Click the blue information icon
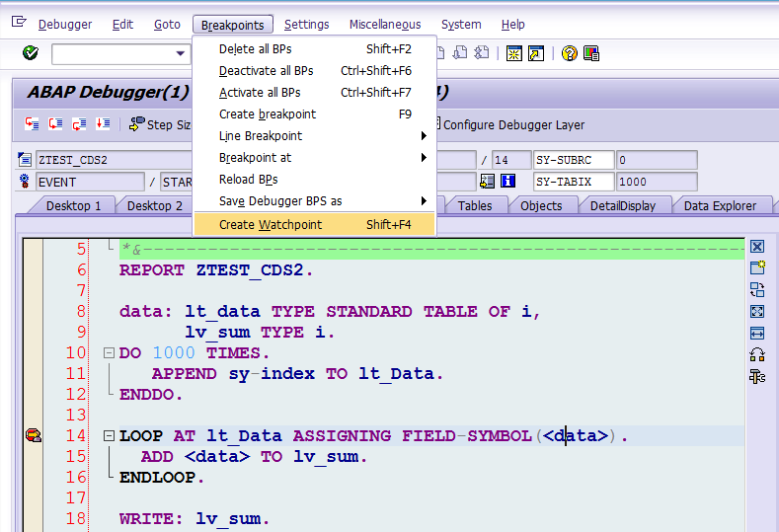This screenshot has height=532, width=779. click(507, 181)
